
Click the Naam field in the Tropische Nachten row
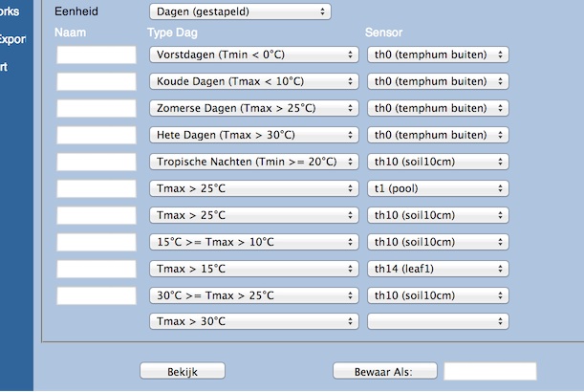pos(97,162)
